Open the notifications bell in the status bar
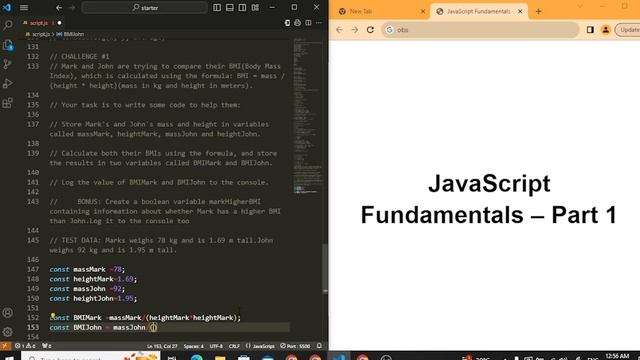 click(x=319, y=346)
